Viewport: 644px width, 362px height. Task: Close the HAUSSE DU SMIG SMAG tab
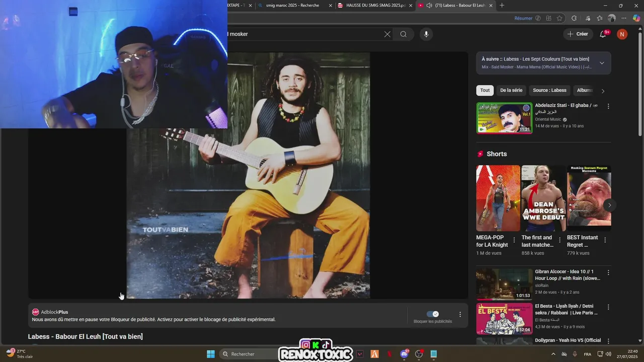click(x=411, y=6)
